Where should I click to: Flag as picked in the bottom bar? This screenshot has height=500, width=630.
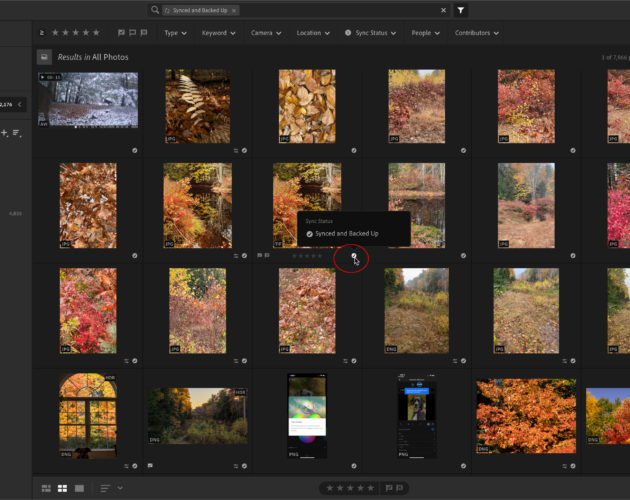[389, 488]
